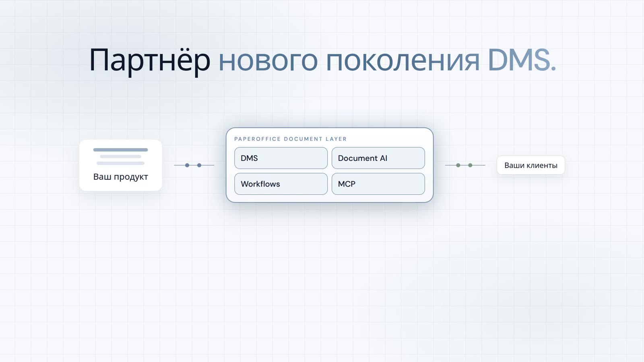Click the heading text 'нового поколения DMS.'
The width and height of the screenshot is (644, 362).
(387, 60)
